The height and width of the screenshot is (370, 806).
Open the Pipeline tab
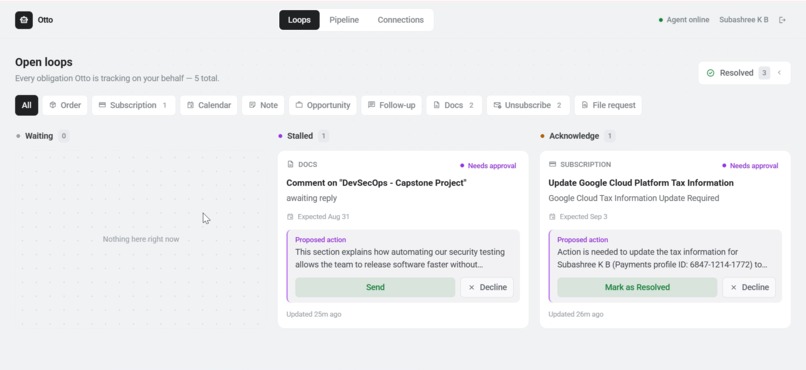click(344, 20)
